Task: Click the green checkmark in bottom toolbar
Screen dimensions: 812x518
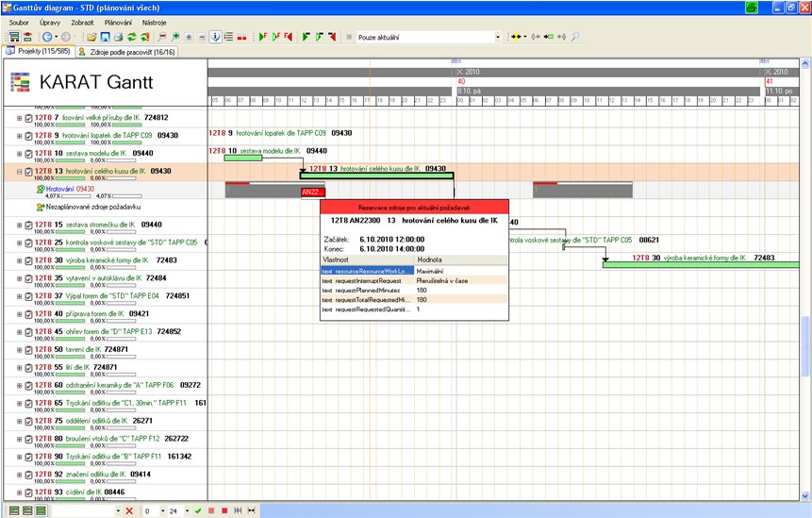Action: (x=198, y=510)
